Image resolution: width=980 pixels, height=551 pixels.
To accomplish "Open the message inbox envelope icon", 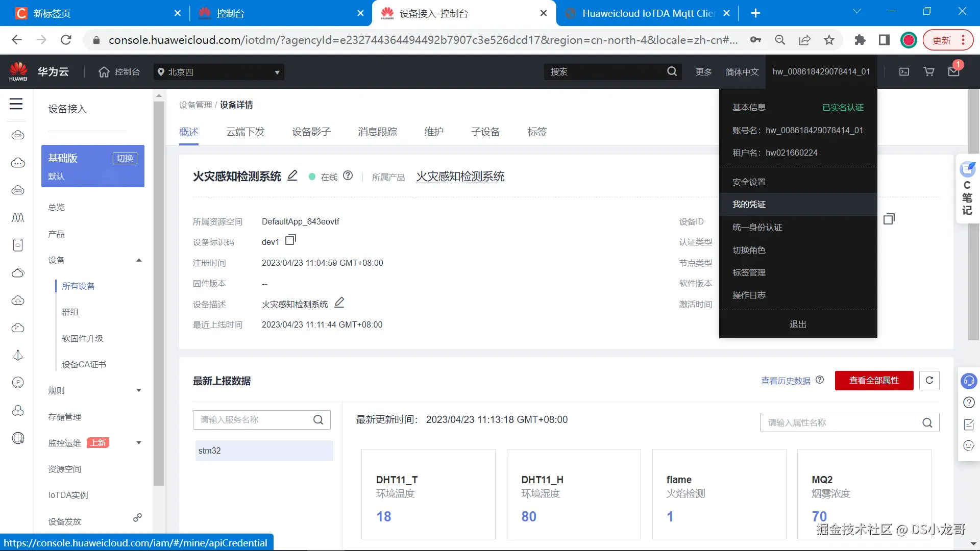I will pyautogui.click(x=953, y=72).
